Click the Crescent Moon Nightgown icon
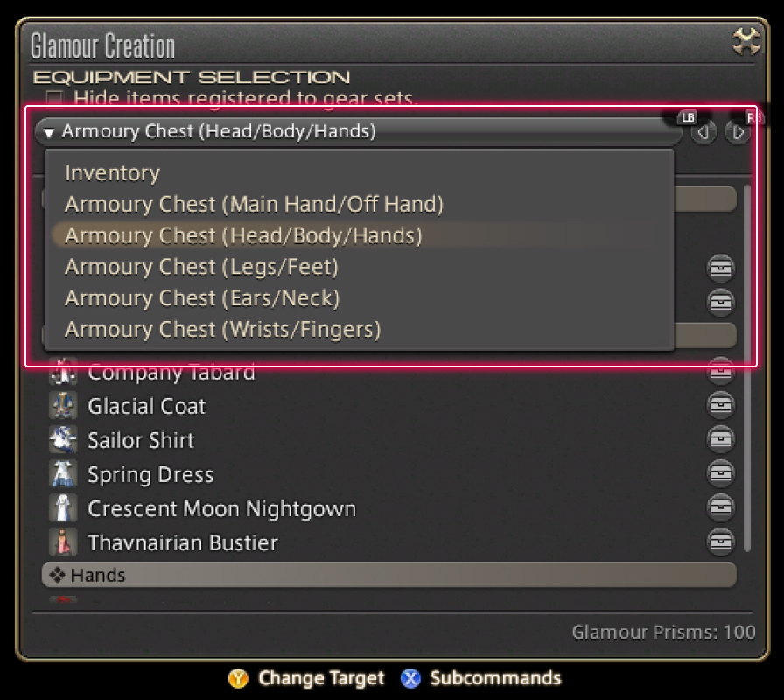 [63, 508]
